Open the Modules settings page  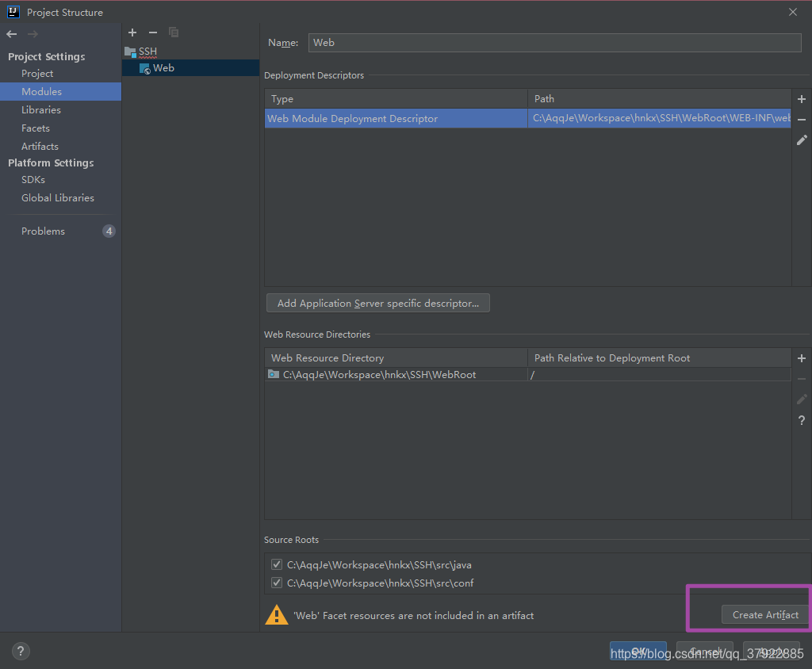60,92
